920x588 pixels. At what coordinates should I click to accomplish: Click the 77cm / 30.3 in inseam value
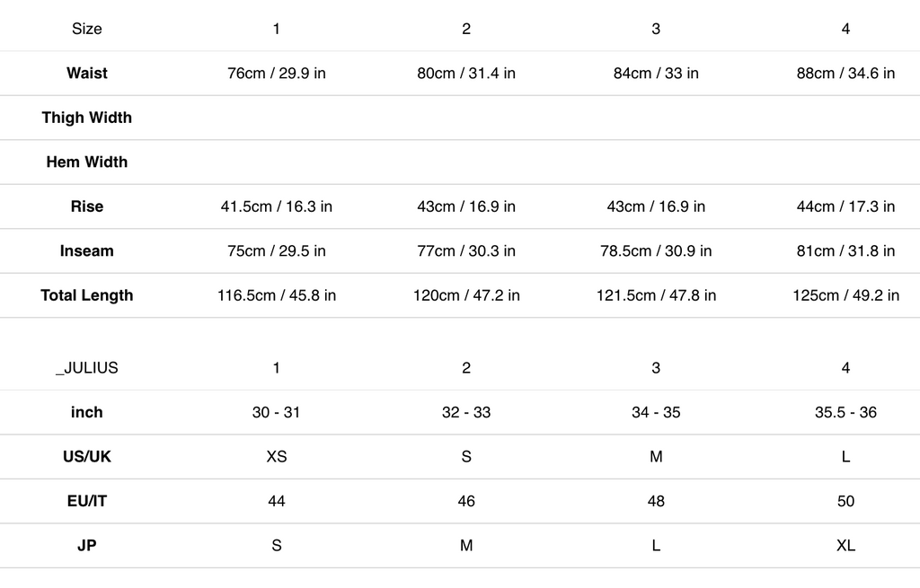tap(466, 251)
